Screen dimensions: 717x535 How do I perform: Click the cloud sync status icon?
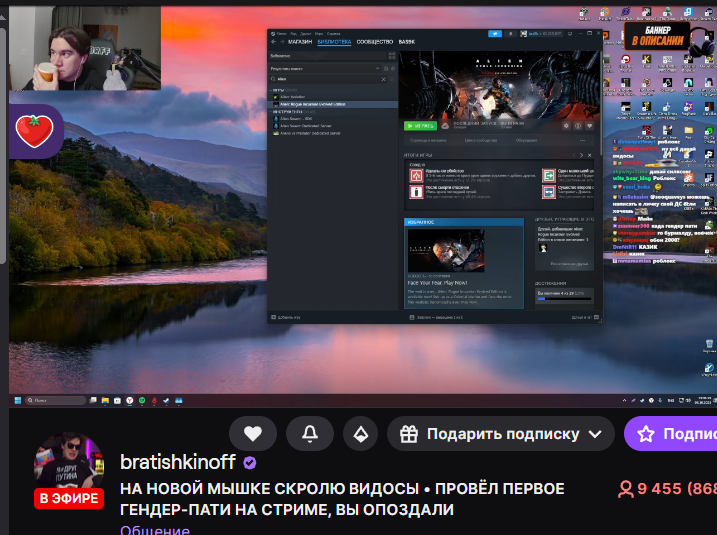coord(445,126)
